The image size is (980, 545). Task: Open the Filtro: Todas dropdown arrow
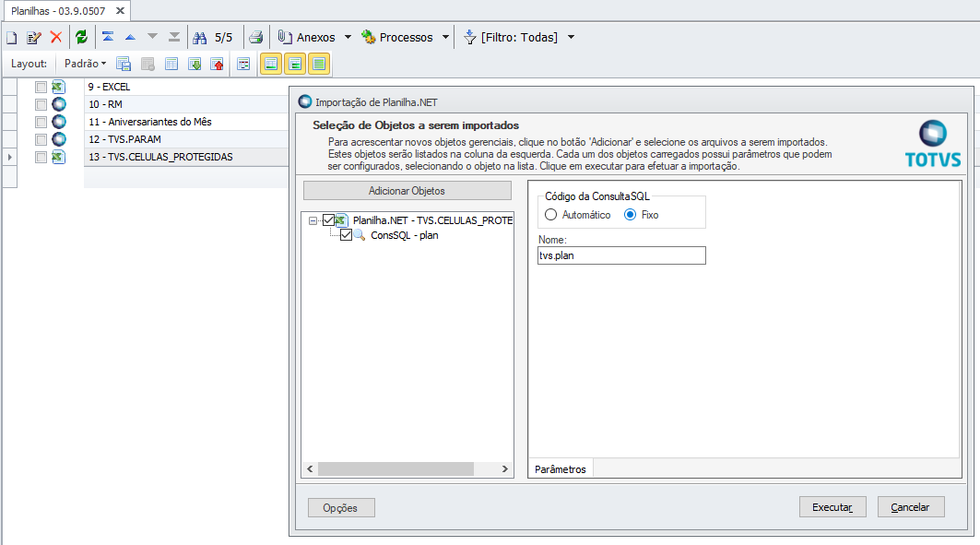point(571,38)
